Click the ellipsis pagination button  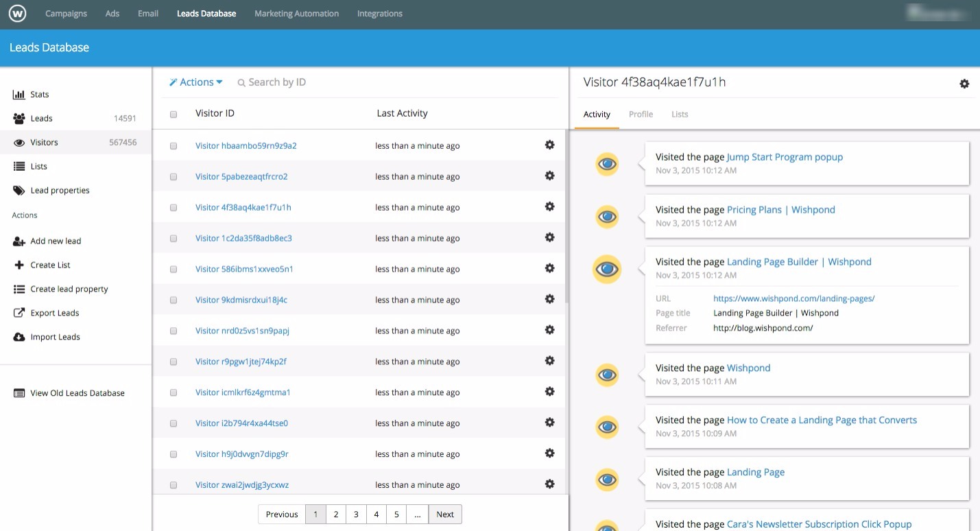[417, 515]
